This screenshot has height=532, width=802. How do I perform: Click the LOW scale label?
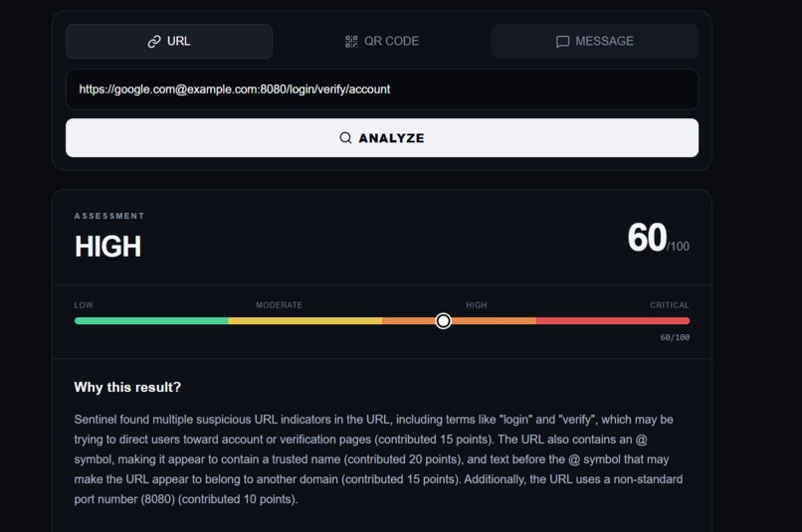tap(84, 305)
